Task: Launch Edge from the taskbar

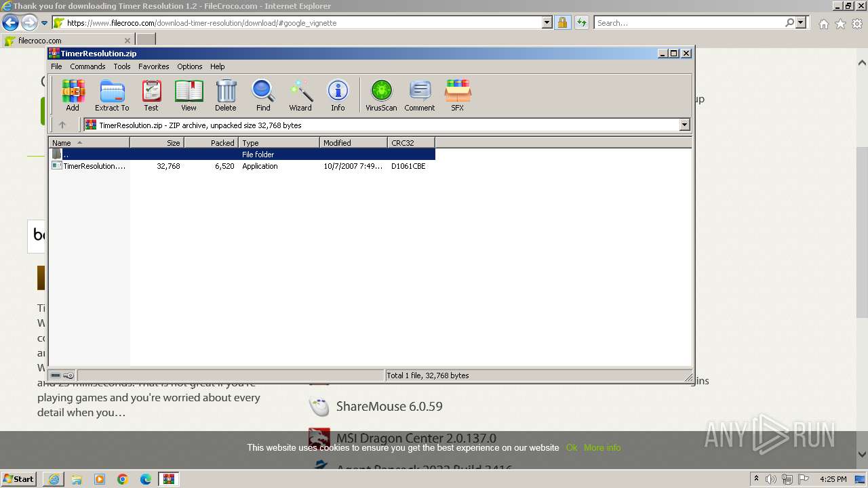Action: coord(146,479)
